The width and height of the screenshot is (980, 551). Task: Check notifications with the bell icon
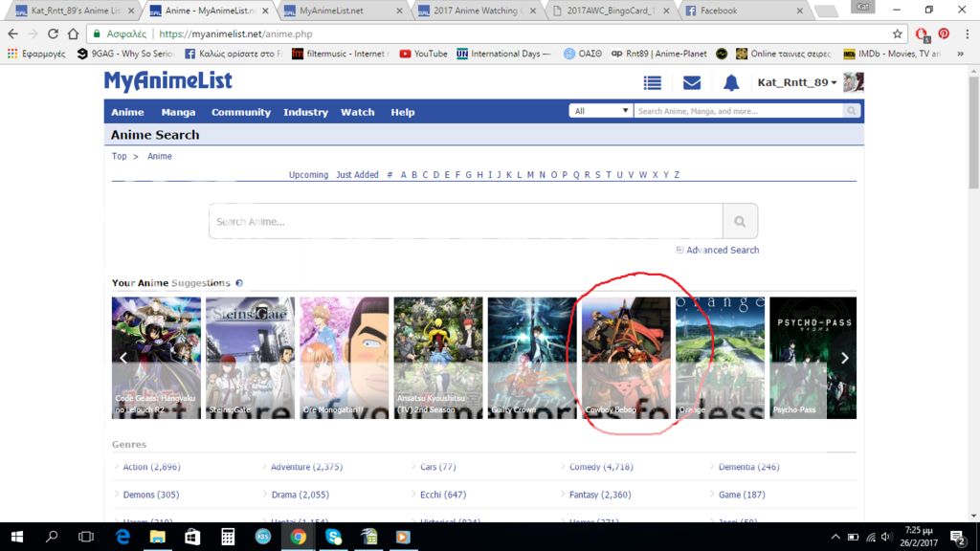pos(731,83)
